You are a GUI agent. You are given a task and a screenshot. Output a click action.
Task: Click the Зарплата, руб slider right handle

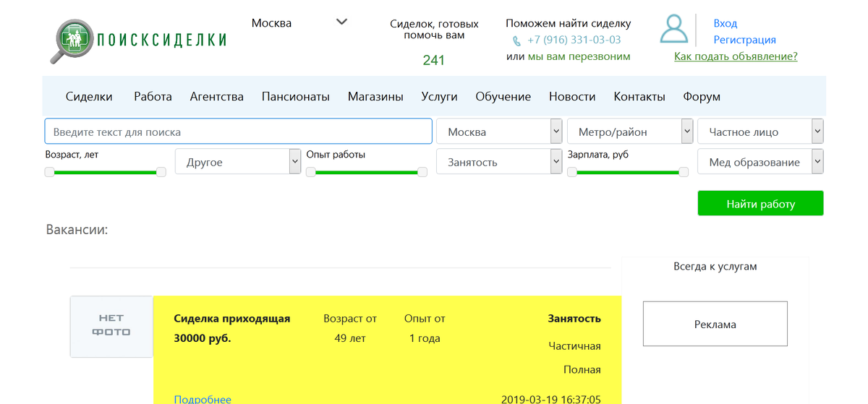point(684,172)
